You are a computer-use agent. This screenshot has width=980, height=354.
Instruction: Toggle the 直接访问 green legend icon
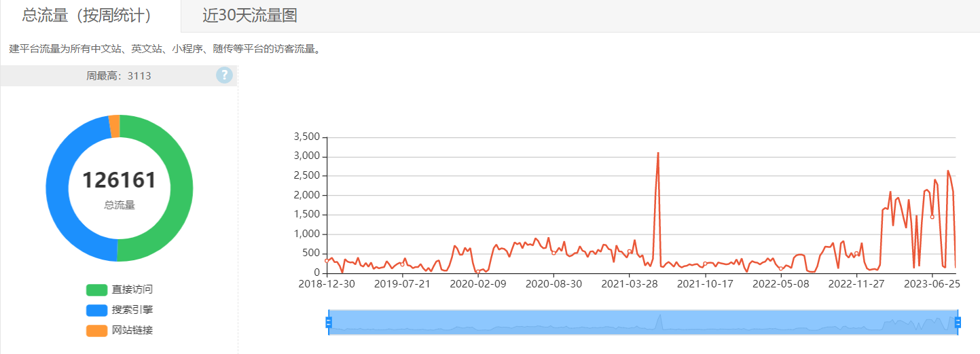point(96,290)
